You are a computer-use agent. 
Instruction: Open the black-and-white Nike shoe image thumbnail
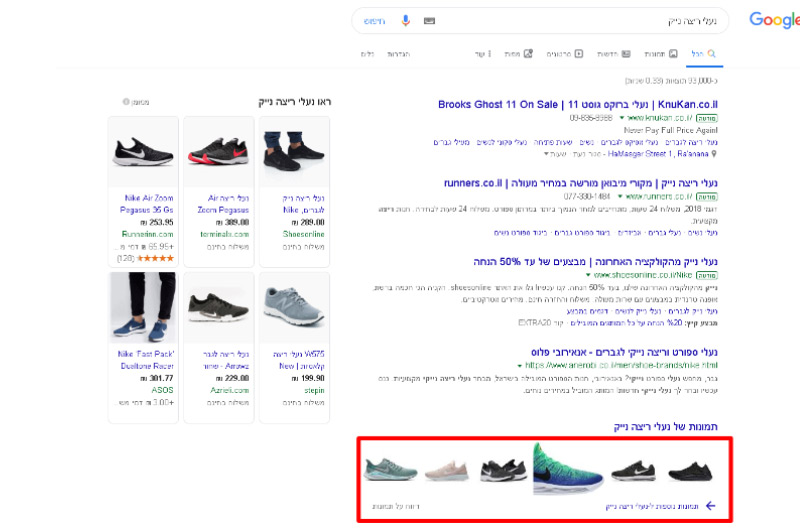coord(503,469)
